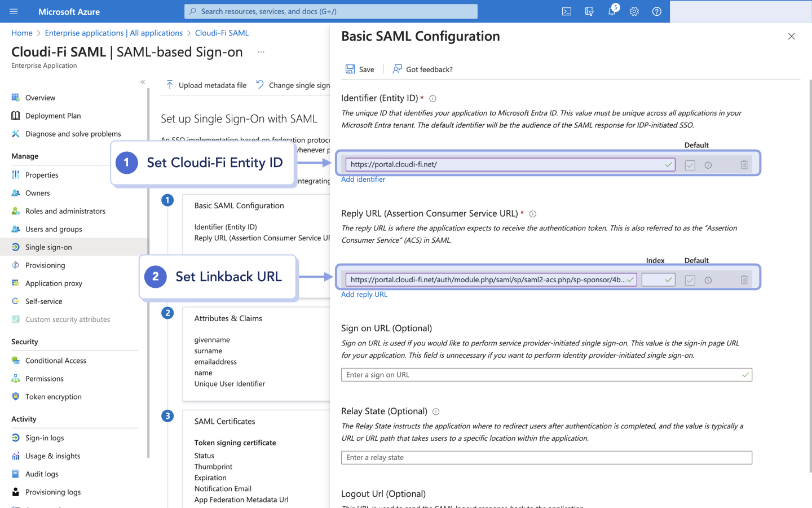Image resolution: width=812 pixels, height=508 pixels.
Task: Click the directory and subscription filter icon
Action: pyautogui.click(x=589, y=11)
